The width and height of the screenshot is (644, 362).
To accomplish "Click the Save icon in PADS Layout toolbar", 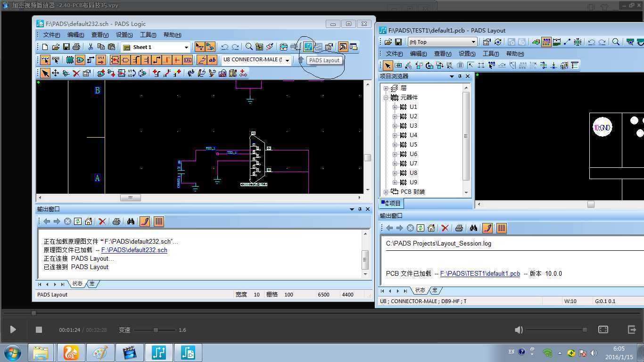I will coord(398,42).
